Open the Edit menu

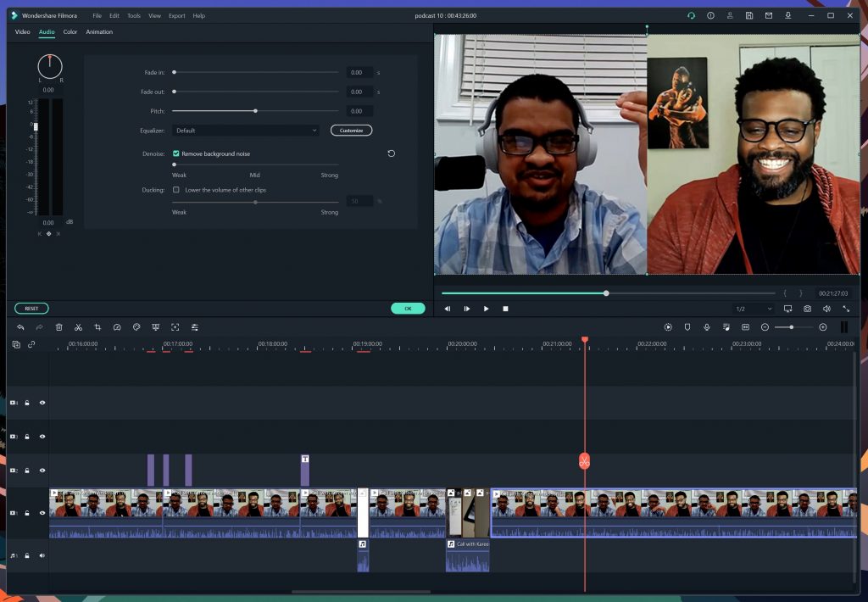point(114,15)
